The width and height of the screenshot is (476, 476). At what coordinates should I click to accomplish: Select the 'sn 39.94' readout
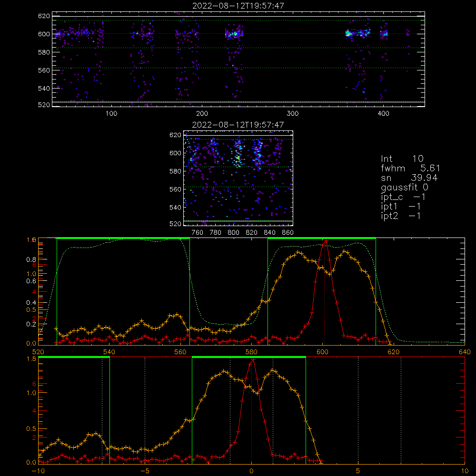click(409, 178)
